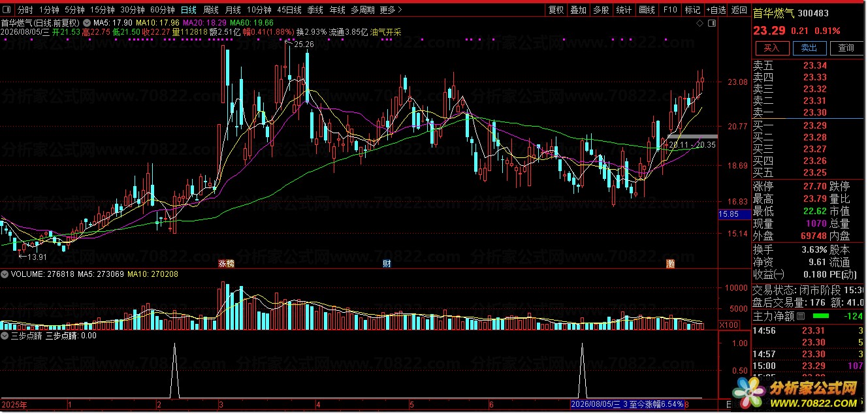
Task: Click the 涨榜 marker on the chart
Action: [x=226, y=263]
